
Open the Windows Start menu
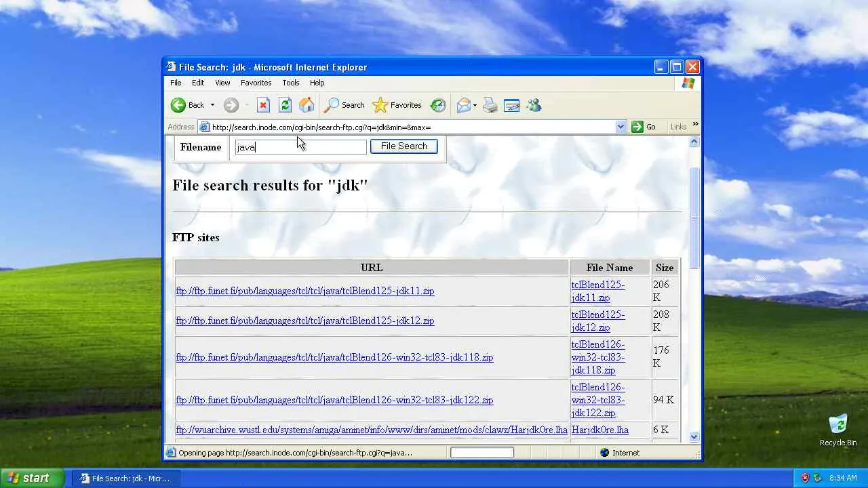click(x=32, y=478)
